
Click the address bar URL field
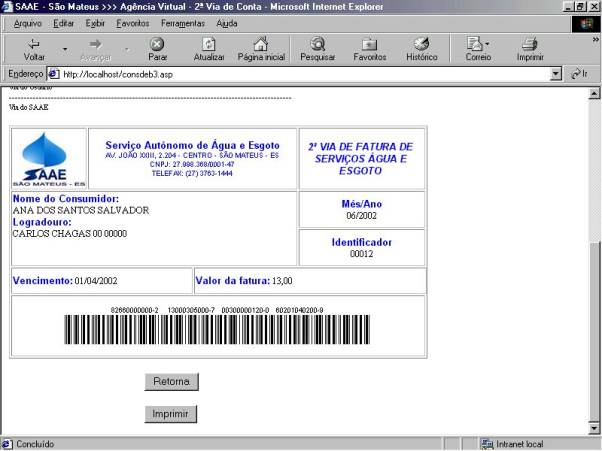pyautogui.click(x=303, y=74)
